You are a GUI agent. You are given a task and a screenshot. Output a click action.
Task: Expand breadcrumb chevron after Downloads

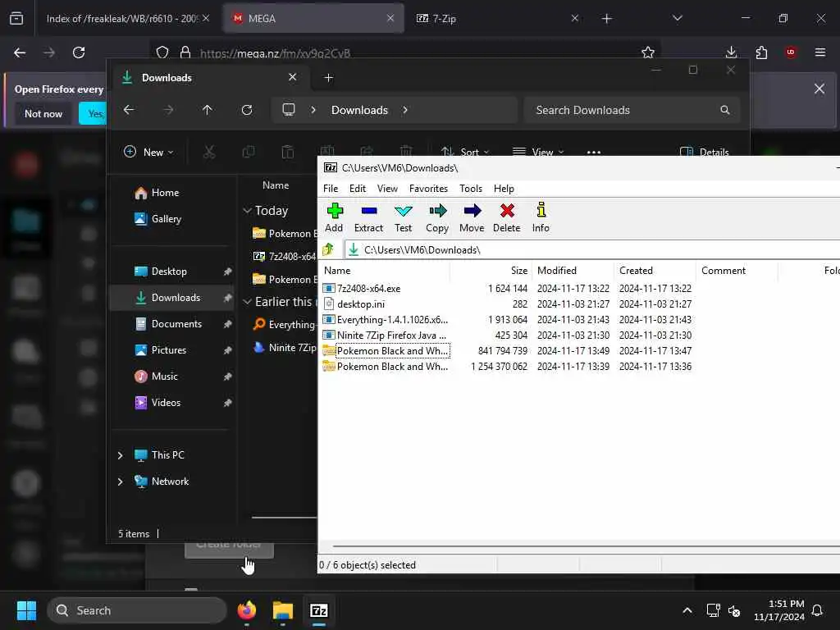(405, 110)
